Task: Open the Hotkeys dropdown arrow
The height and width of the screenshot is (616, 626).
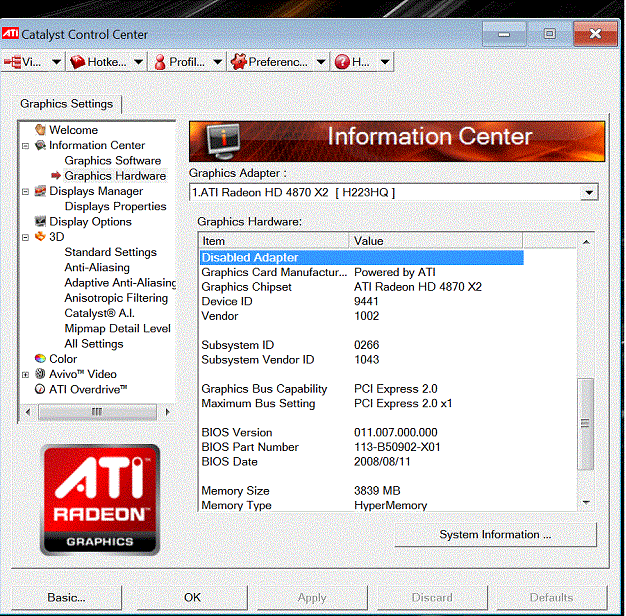Action: point(138,62)
